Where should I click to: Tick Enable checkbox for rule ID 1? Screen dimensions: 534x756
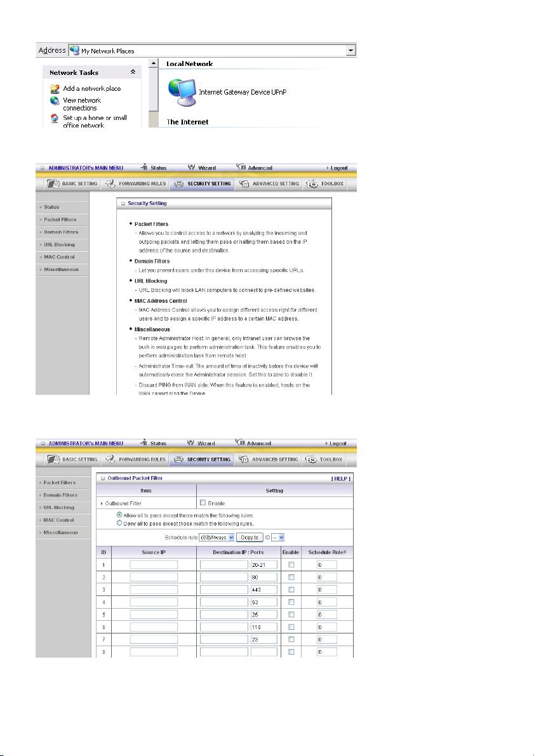pos(291,564)
